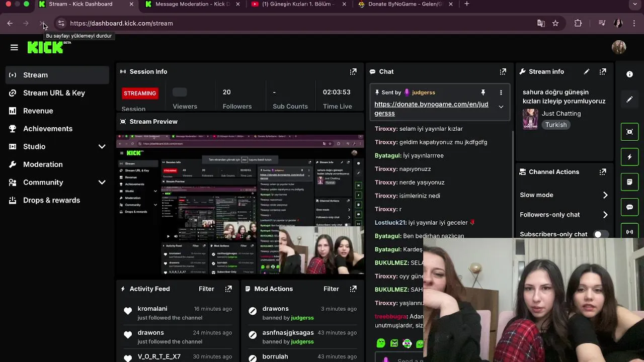Go back with the browser back arrow

10,23
